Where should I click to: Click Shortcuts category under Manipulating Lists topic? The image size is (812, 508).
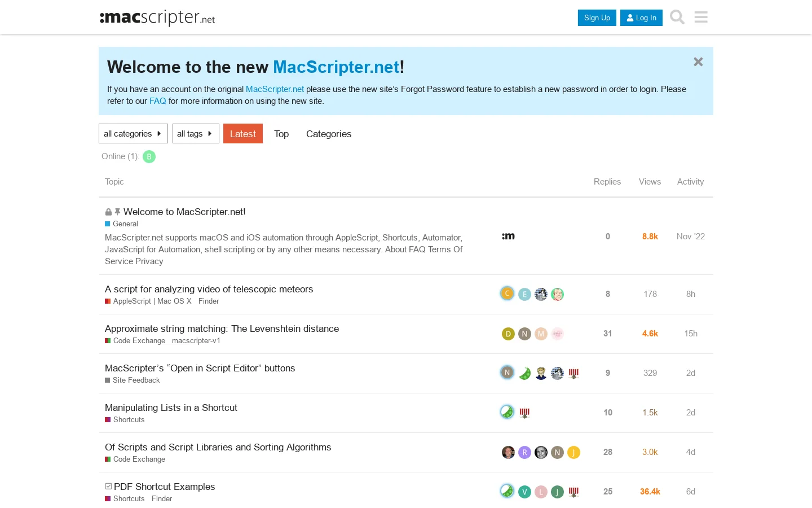click(x=125, y=420)
